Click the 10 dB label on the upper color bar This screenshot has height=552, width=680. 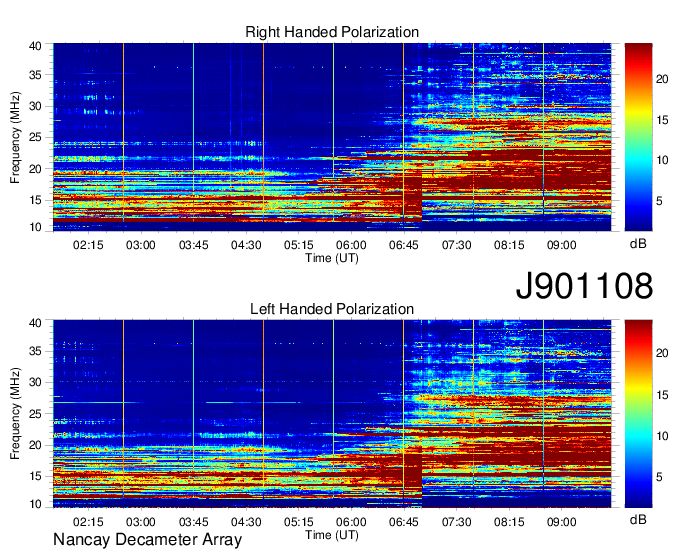pos(662,160)
